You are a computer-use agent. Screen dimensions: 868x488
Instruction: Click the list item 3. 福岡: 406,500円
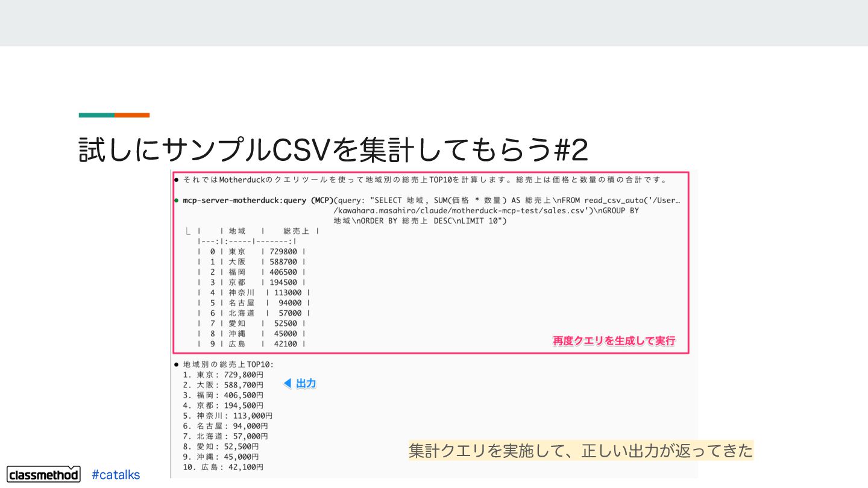click(x=222, y=395)
